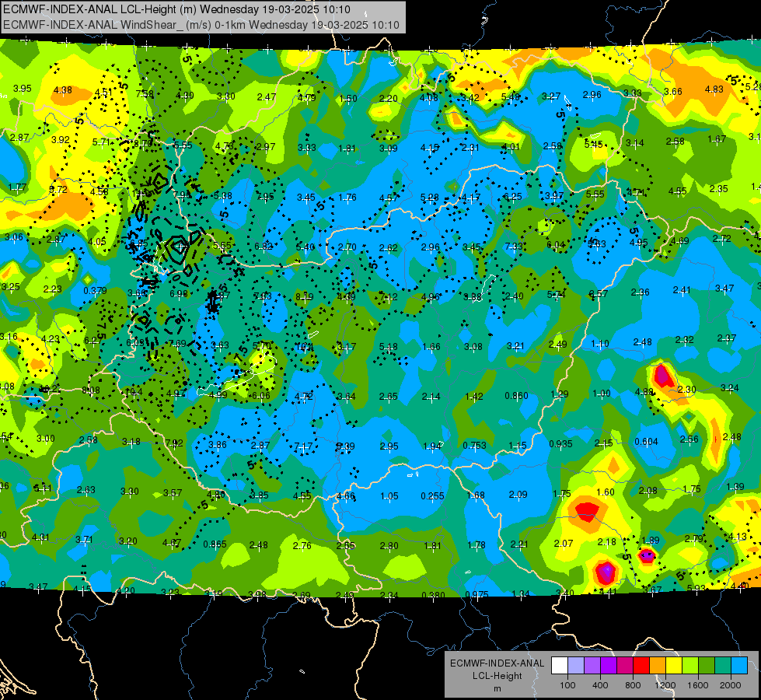Viewport: 761px width, 700px height.
Task: Click the wind shear value 0.935
Action: pos(560,443)
